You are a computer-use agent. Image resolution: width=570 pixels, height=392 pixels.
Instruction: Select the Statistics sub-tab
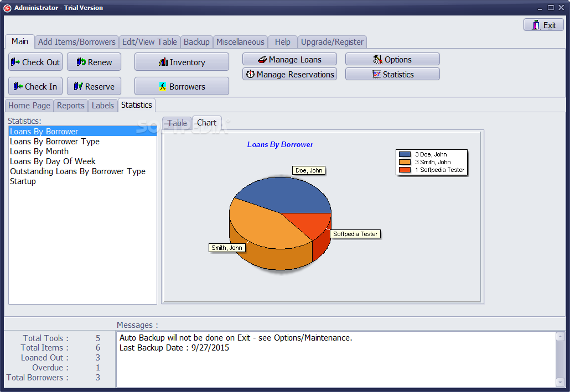[137, 105]
